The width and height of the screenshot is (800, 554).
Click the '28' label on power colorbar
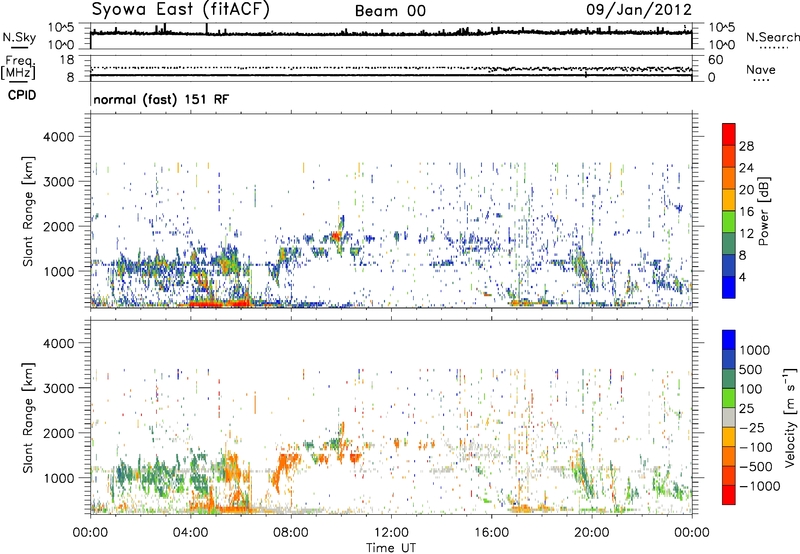point(746,146)
